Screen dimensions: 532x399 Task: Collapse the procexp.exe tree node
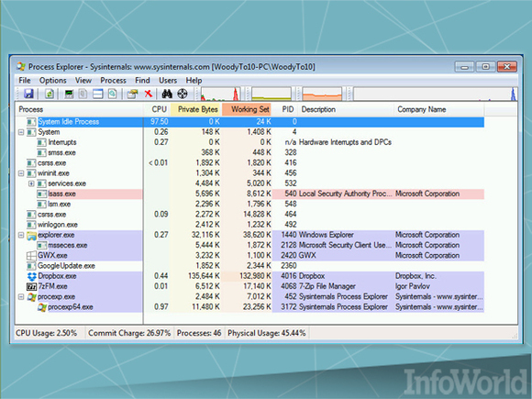(21, 297)
